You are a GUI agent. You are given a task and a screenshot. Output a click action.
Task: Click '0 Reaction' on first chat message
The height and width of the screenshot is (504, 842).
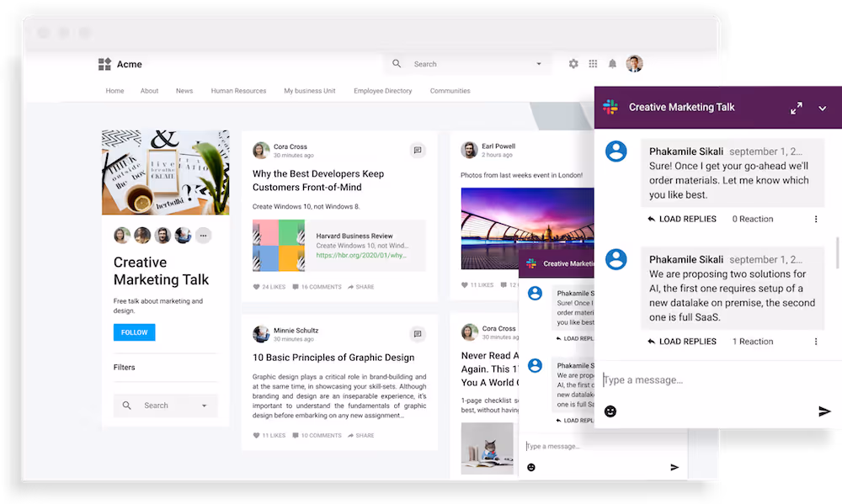[753, 219]
